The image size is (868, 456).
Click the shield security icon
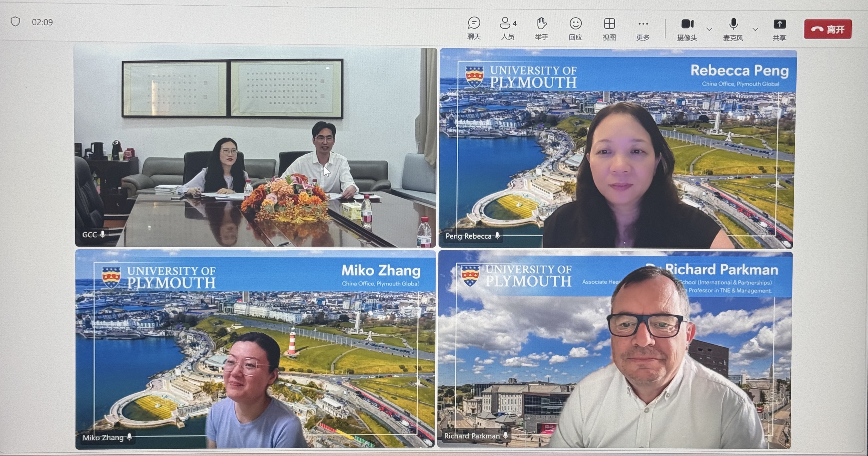(15, 22)
